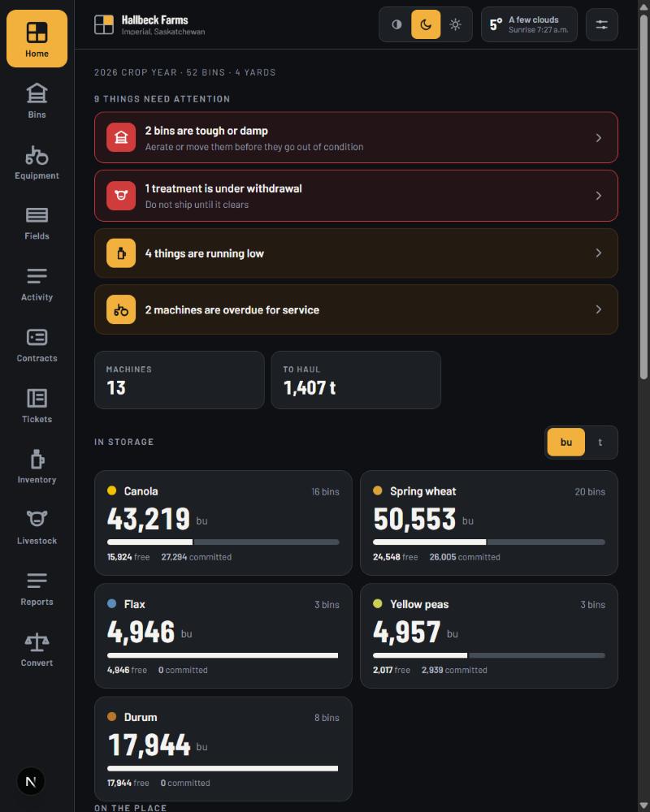Viewport: 650px width, 812px height.
Task: Open the Bins page from sidebar
Action: click(x=37, y=101)
